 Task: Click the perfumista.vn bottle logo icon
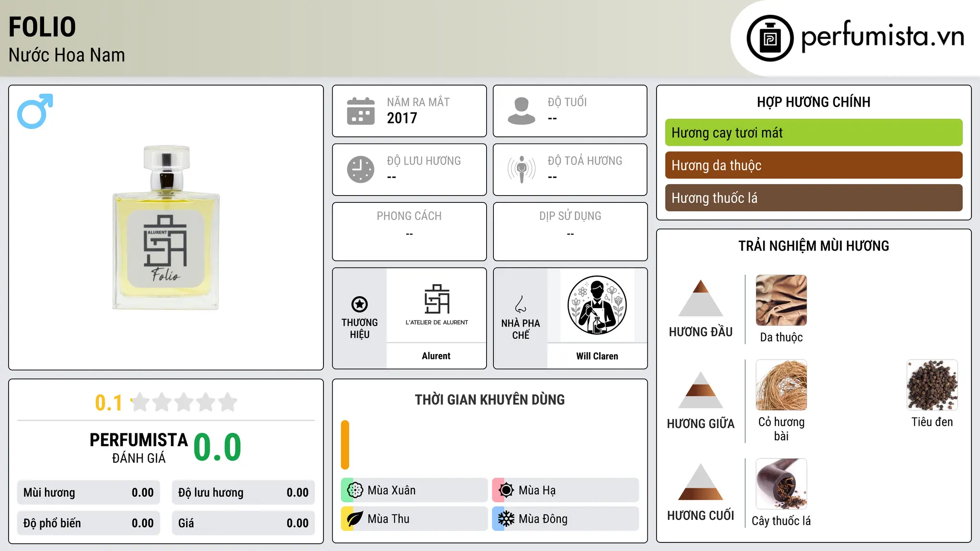[770, 38]
